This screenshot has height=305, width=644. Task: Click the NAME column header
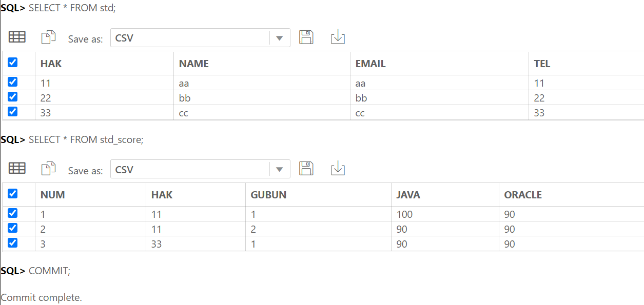[x=194, y=64]
